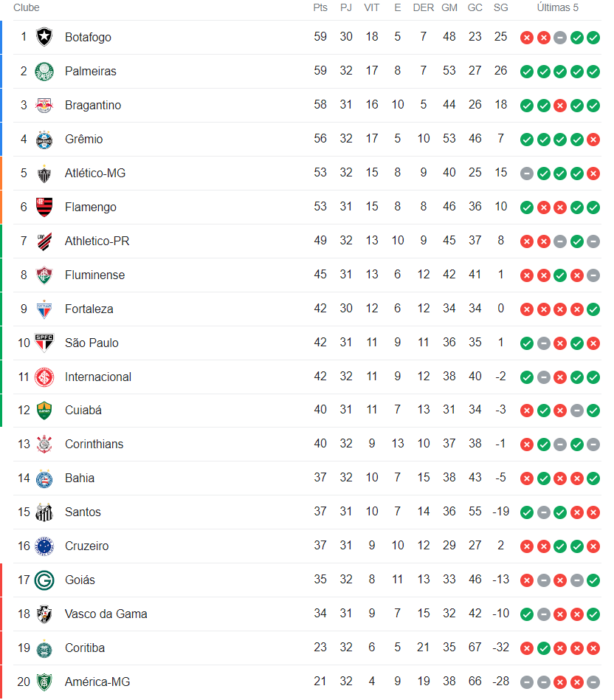Open the Fluminense team link
The image size is (614, 700).
pyautogui.click(x=94, y=275)
